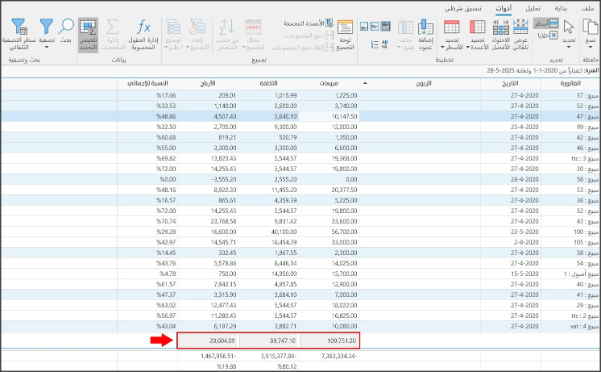Image resolution: width=601 pixels, height=372 pixels.
Task: Click footer percentage %19.88
Action: [227, 367]
